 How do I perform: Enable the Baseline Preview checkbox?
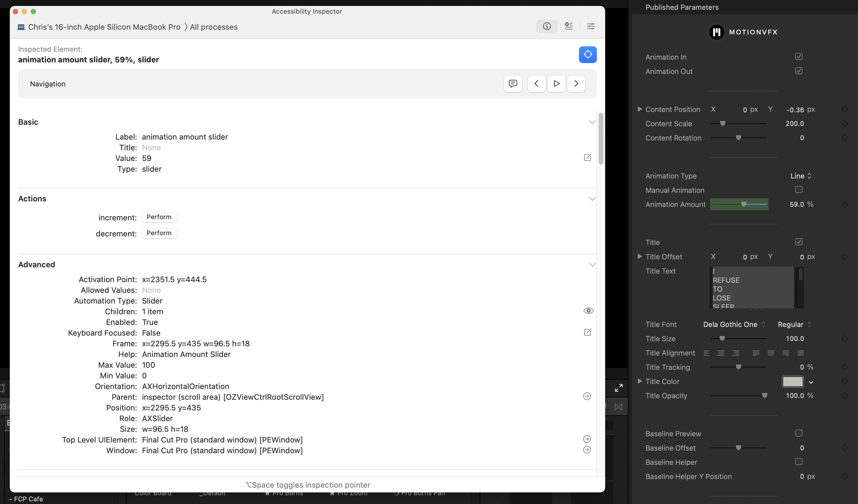click(x=799, y=433)
